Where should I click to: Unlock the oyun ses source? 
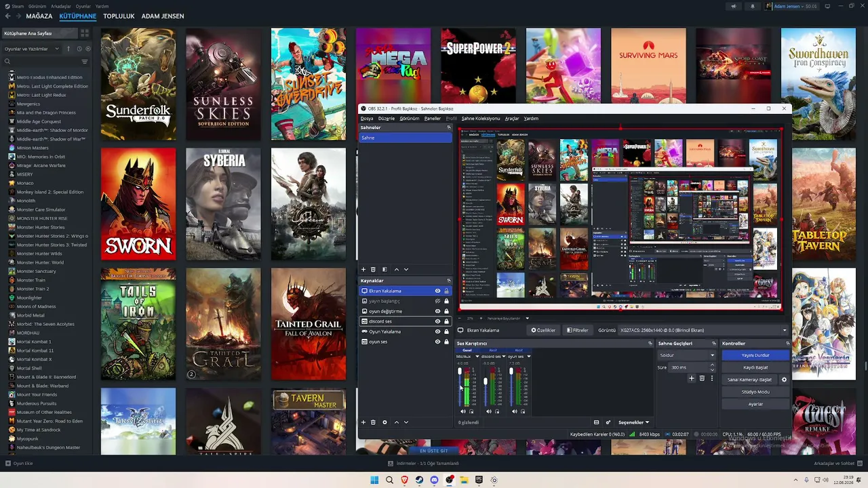pos(446,342)
